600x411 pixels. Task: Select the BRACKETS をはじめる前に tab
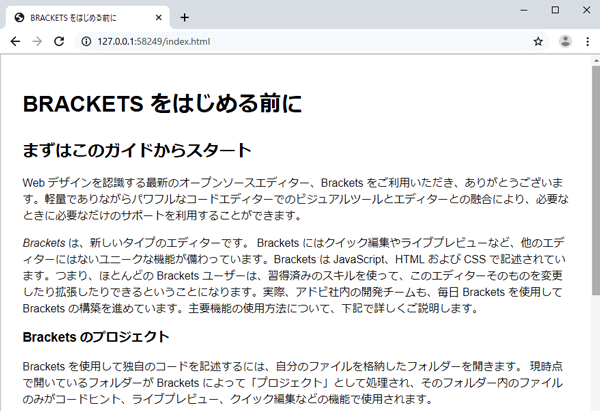click(x=87, y=18)
